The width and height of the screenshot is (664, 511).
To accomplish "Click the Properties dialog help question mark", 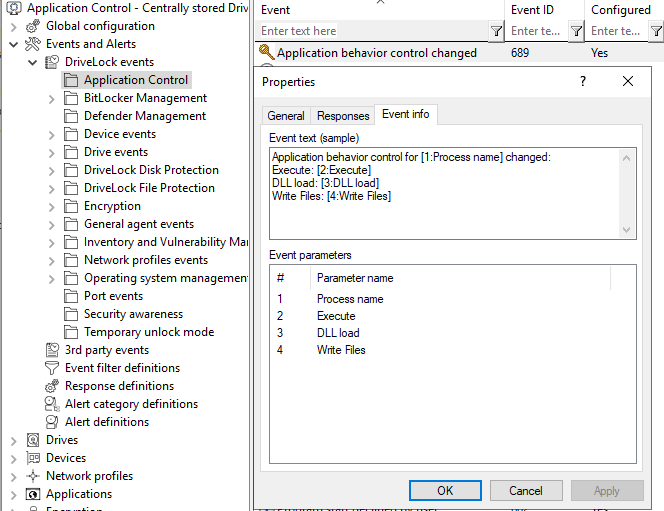I will click(x=583, y=81).
